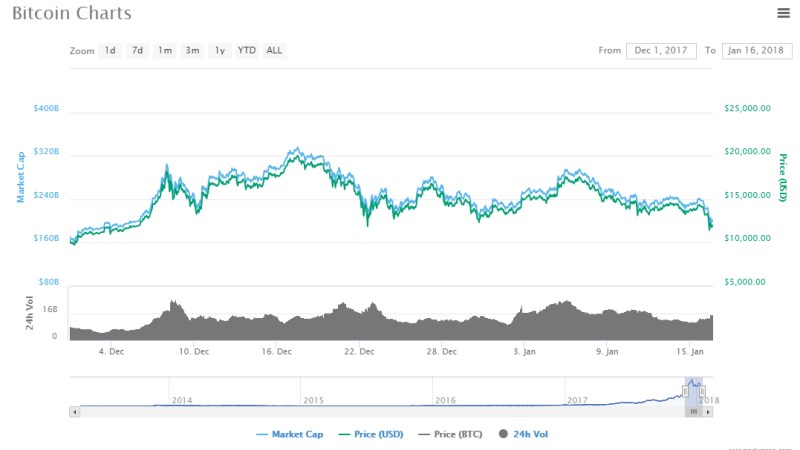Click the left navigator range handle
Image resolution: width=800 pixels, height=450 pixels.
(686, 390)
